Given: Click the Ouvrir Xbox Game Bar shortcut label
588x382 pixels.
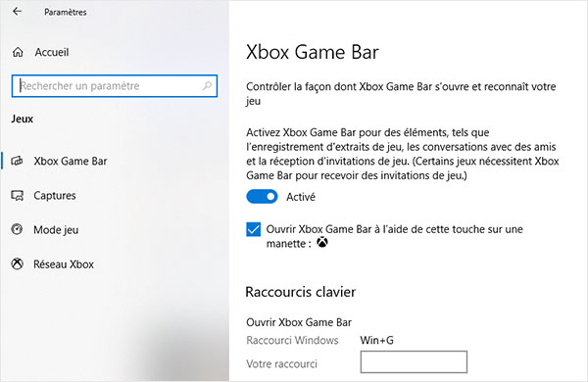Looking at the screenshot, I should 299,322.
